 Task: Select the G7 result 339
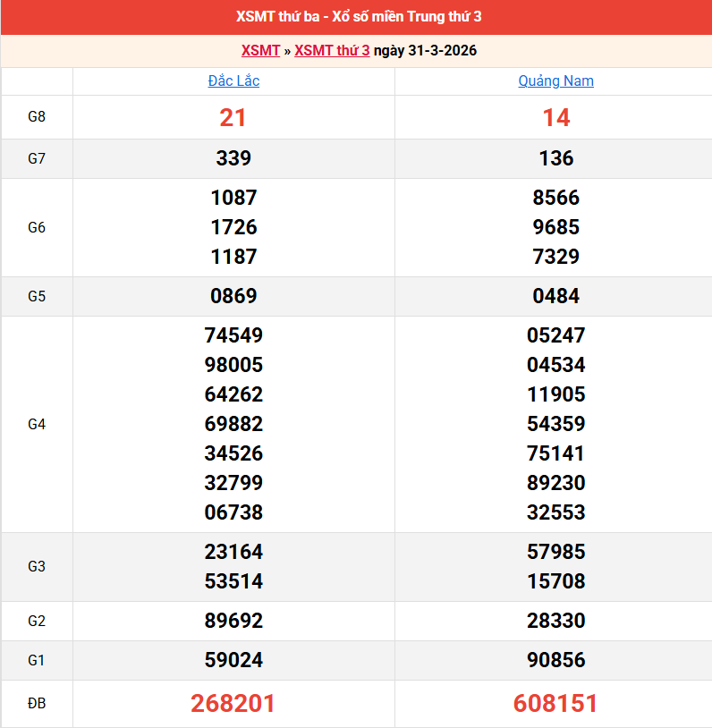pyautogui.click(x=233, y=158)
